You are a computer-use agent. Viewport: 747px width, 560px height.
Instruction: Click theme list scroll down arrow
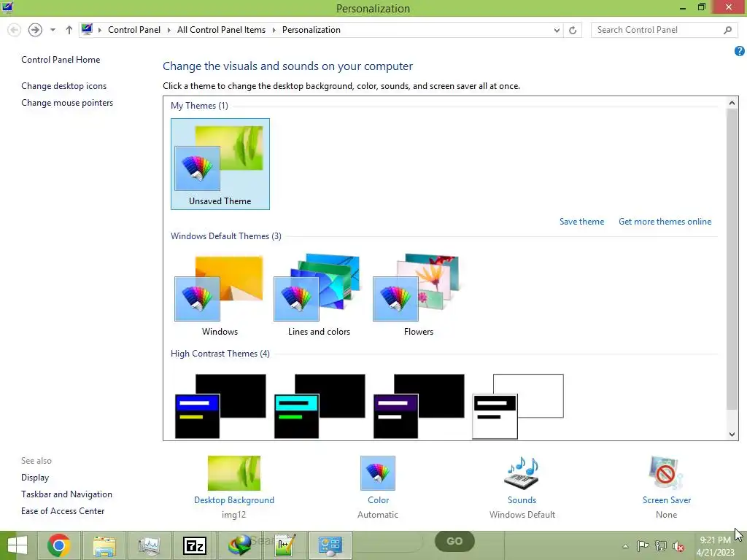[732, 435]
